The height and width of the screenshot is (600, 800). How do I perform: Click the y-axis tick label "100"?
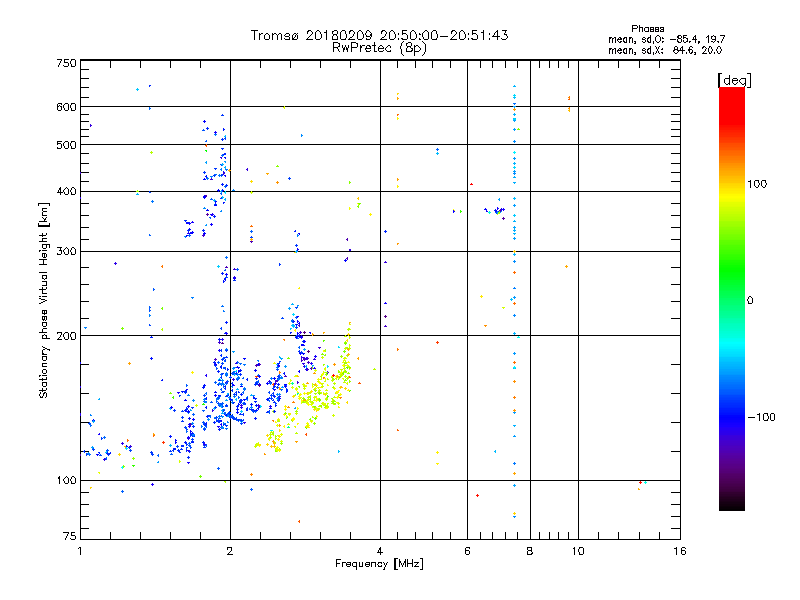point(66,481)
